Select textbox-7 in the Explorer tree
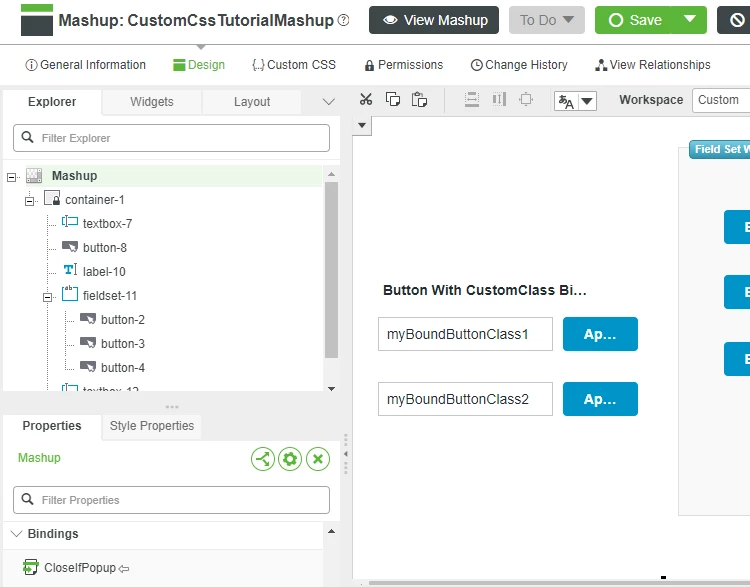 tap(107, 223)
